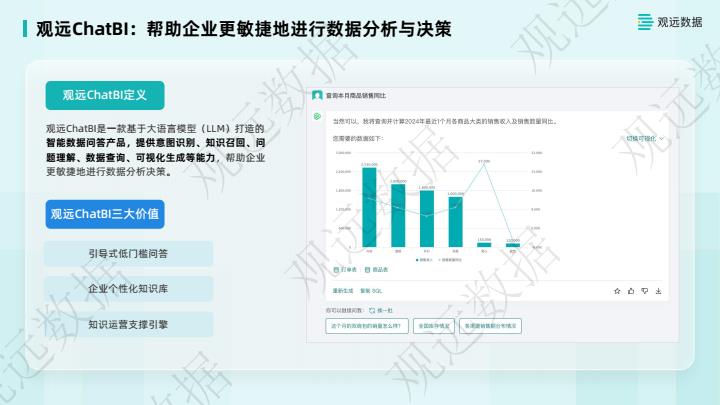Image resolution: width=720 pixels, height=405 pixels.
Task: Click the 复制 SQL link
Action: pos(371,291)
